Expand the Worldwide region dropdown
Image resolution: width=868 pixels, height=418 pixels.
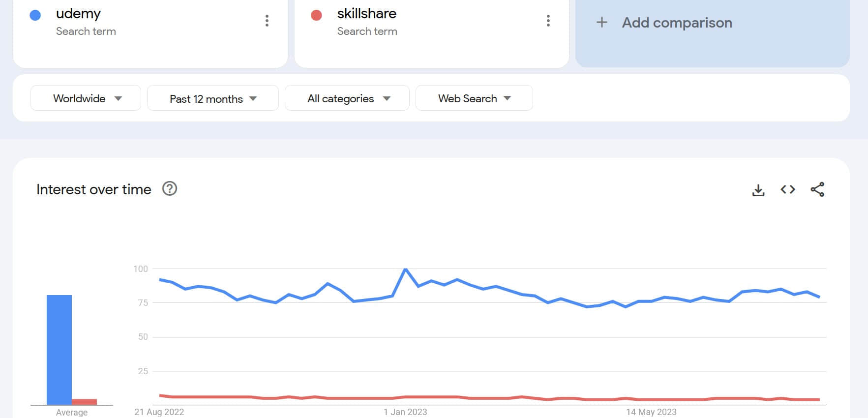coord(86,98)
